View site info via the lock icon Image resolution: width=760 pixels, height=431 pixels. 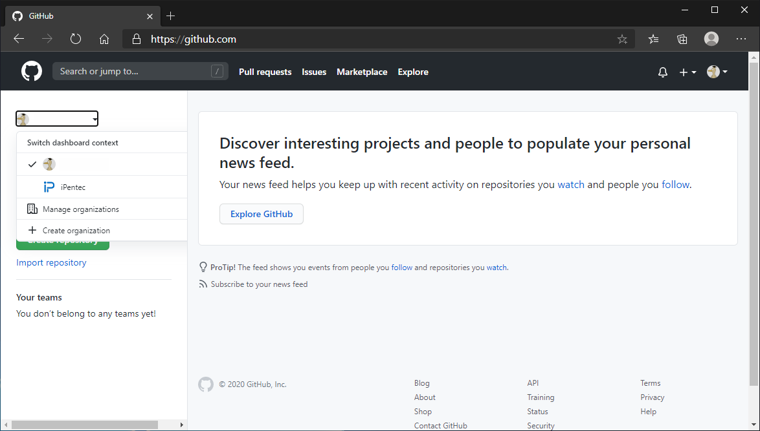(137, 39)
